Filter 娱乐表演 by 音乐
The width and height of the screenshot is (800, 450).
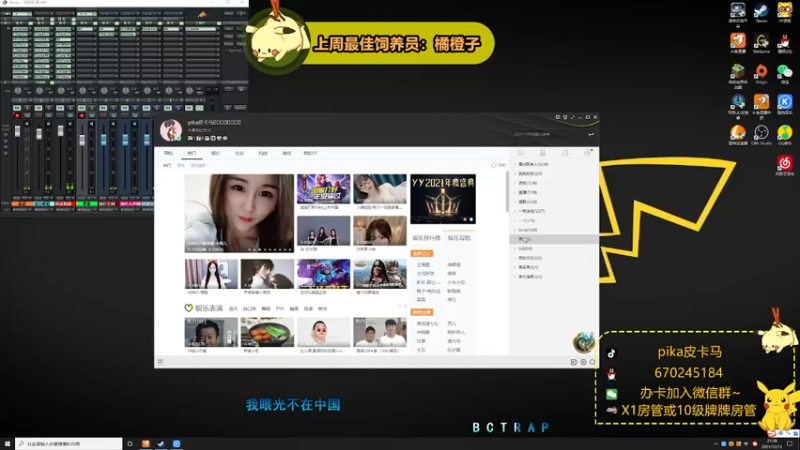pyautogui.click(x=233, y=309)
